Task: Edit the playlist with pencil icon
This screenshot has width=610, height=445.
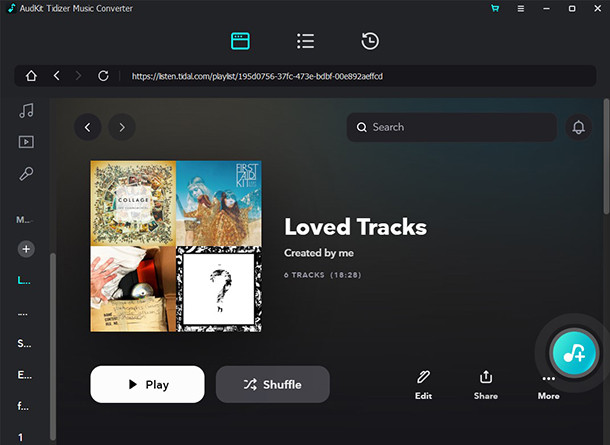Action: 423,385
